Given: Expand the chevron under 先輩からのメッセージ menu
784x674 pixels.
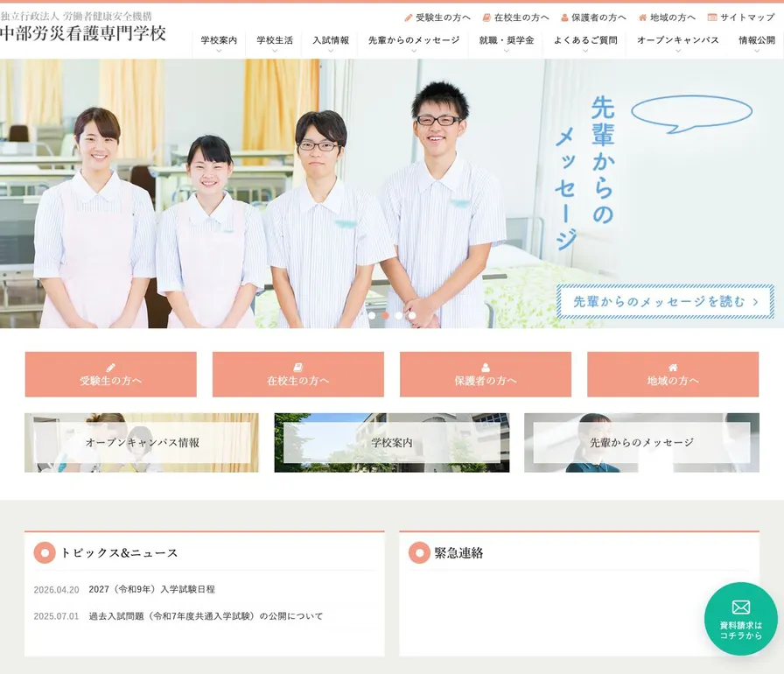Looking at the screenshot, I should 414,51.
